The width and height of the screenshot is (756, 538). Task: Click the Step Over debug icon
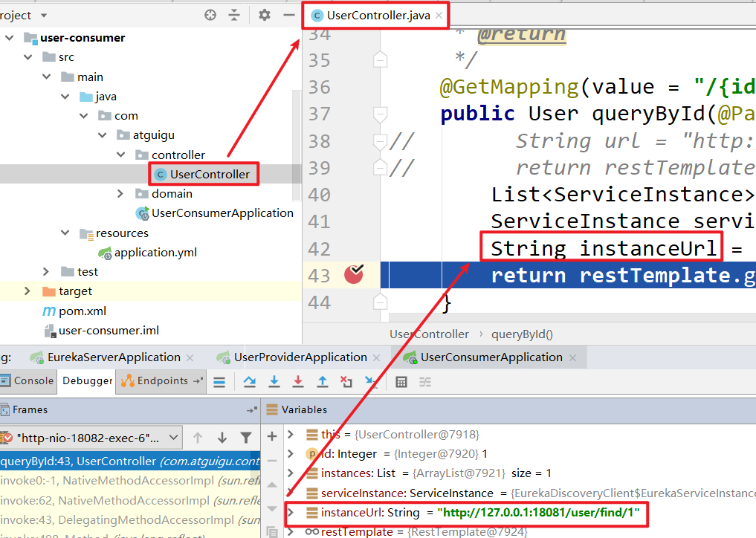250,382
